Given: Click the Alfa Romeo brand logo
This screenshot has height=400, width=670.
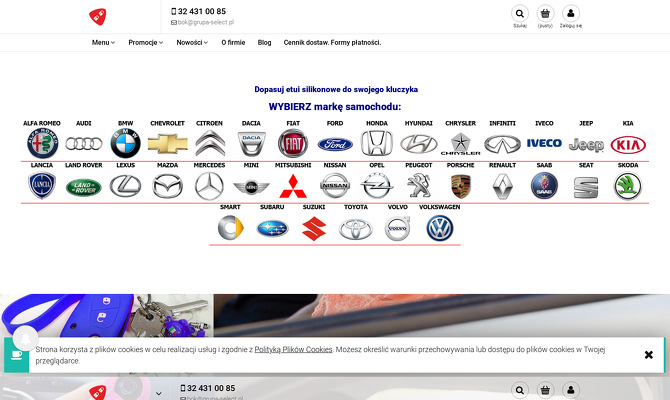Looking at the screenshot, I should click(42, 144).
